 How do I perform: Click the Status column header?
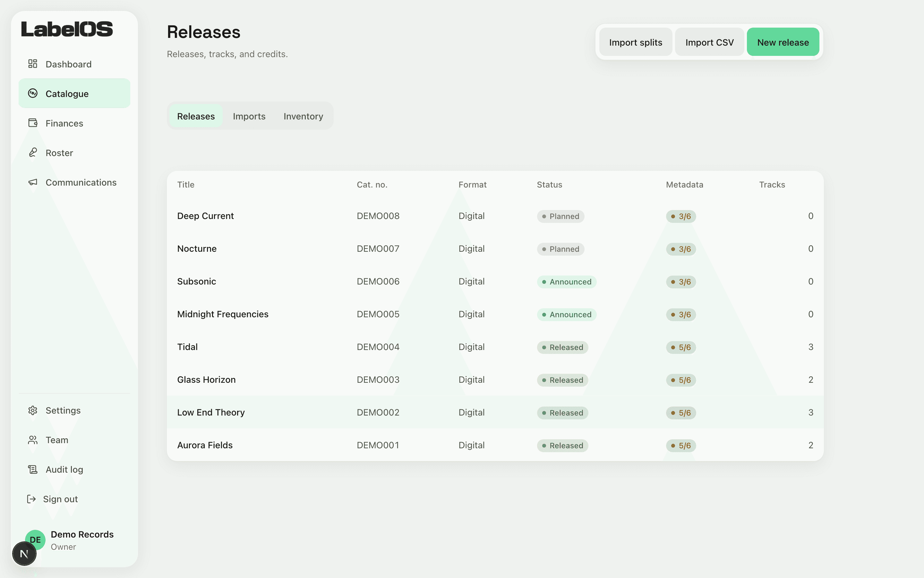coord(550,185)
